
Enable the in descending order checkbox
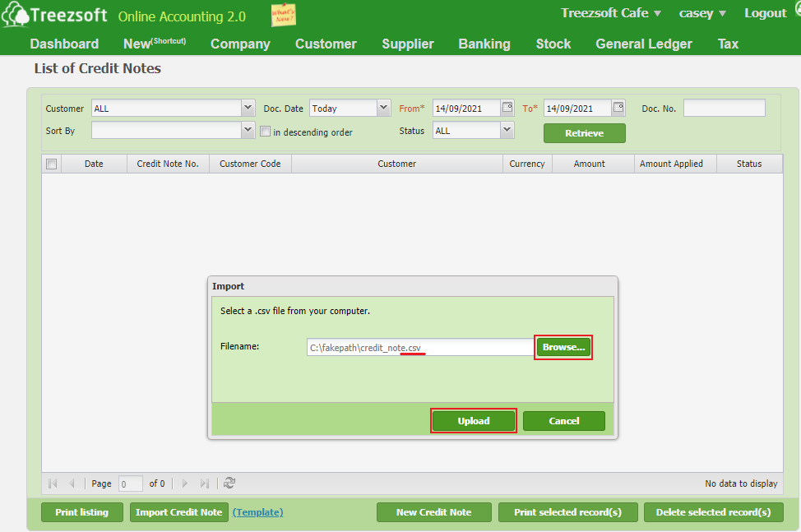pyautogui.click(x=265, y=132)
